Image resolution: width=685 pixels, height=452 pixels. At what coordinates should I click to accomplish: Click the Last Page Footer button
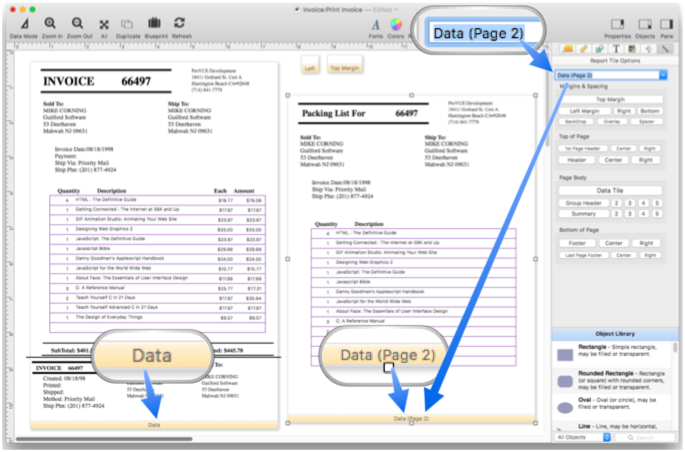(x=583, y=255)
